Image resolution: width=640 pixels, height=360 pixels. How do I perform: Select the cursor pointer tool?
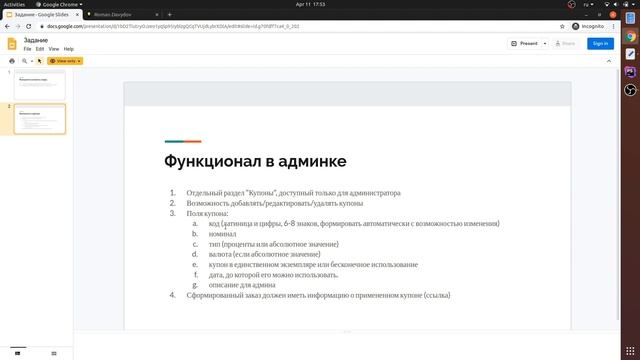click(x=40, y=61)
